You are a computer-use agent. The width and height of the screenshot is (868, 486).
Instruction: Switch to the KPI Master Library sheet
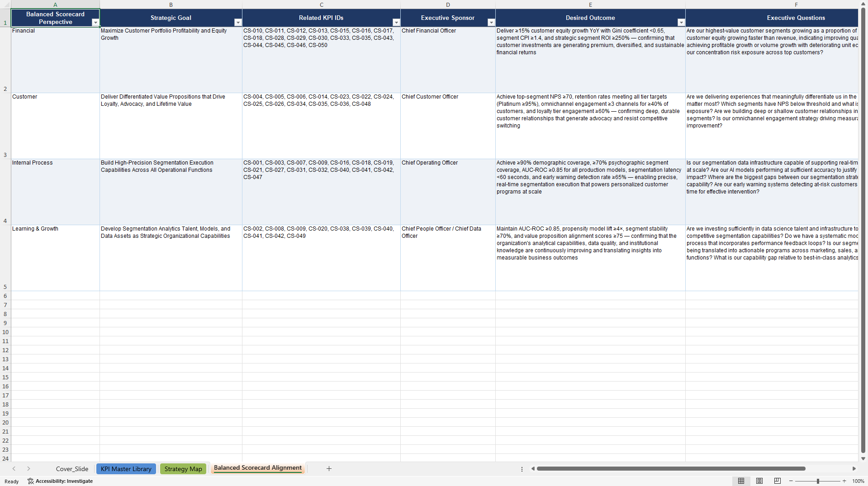point(126,469)
